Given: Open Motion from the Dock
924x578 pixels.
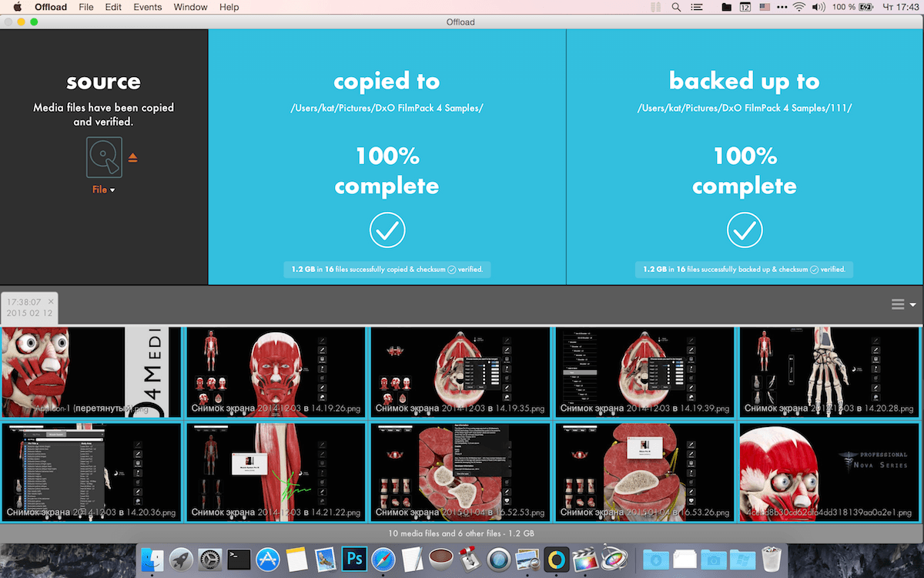Looking at the screenshot, I should tap(614, 559).
